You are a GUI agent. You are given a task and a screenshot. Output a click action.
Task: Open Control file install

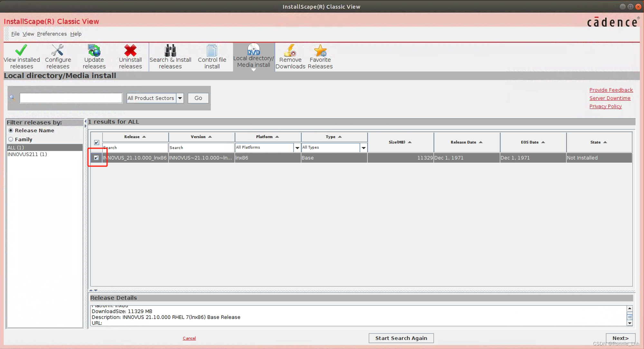point(212,57)
